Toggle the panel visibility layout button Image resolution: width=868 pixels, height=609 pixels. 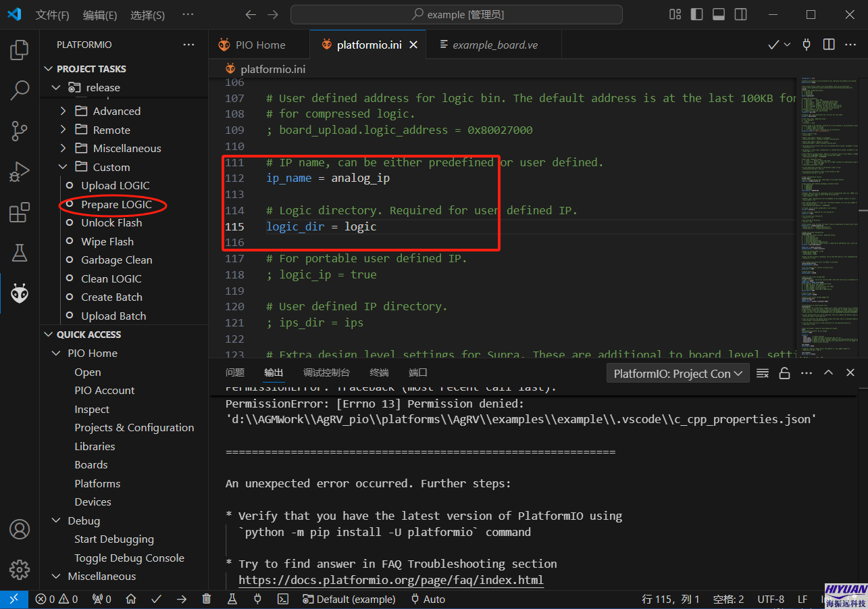[x=719, y=15]
